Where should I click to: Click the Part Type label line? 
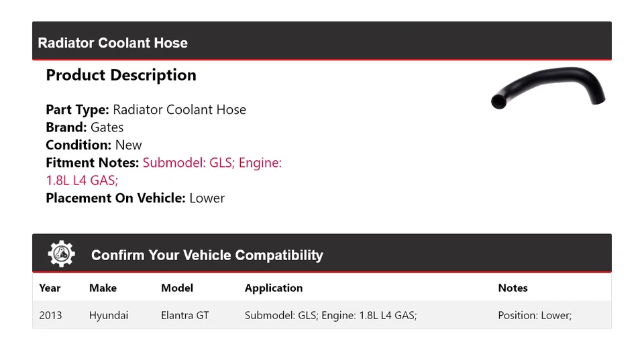point(146,110)
